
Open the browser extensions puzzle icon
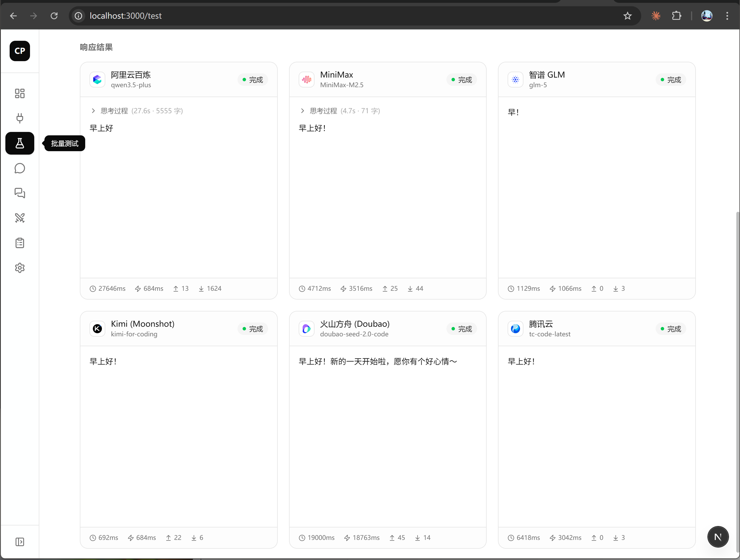(676, 16)
